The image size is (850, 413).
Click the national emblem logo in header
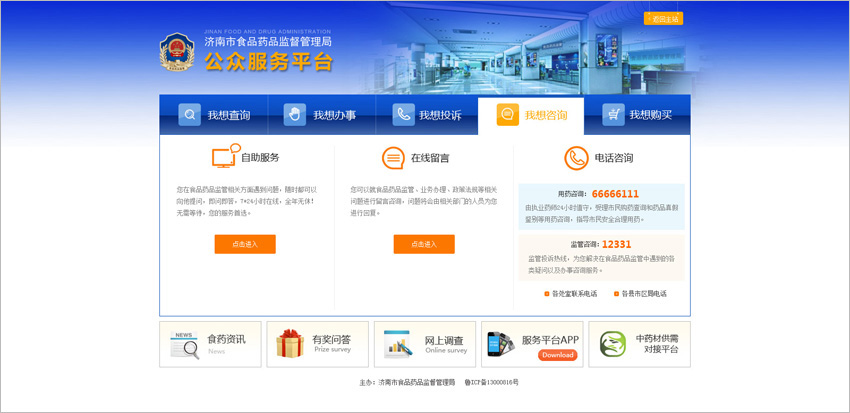tap(178, 52)
